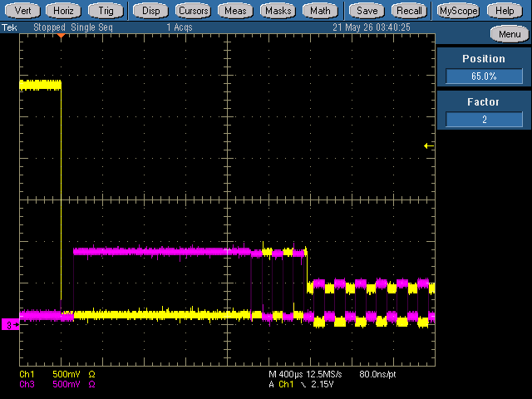Select the Factor value field 2

484,119
